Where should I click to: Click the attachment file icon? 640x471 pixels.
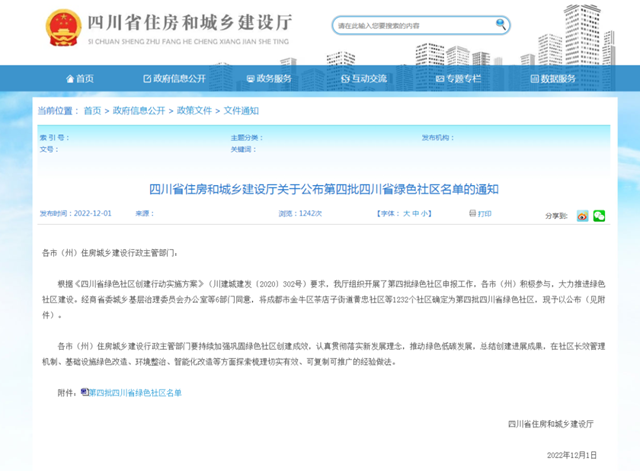coord(84,392)
